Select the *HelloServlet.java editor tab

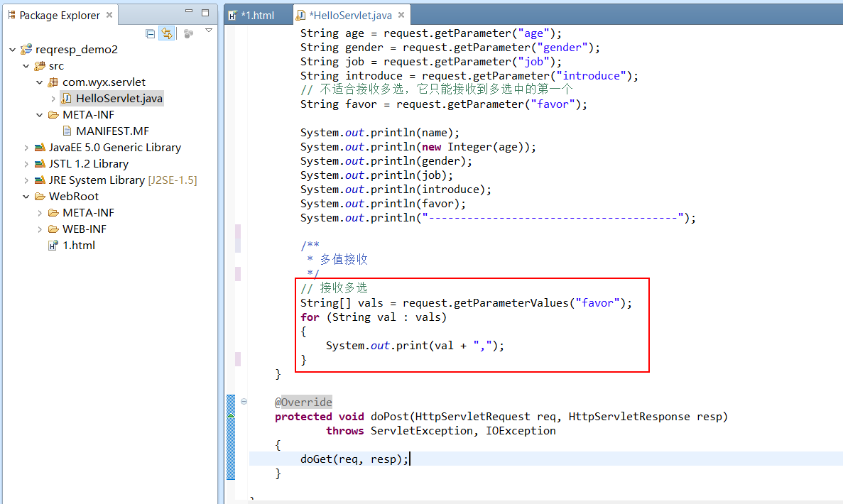click(x=351, y=16)
